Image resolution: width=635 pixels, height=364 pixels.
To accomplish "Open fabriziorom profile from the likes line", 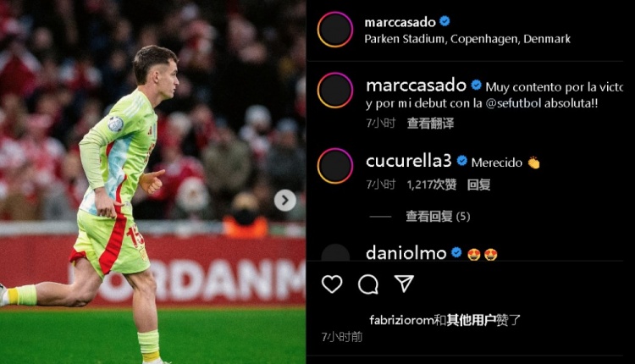I will 401,320.
